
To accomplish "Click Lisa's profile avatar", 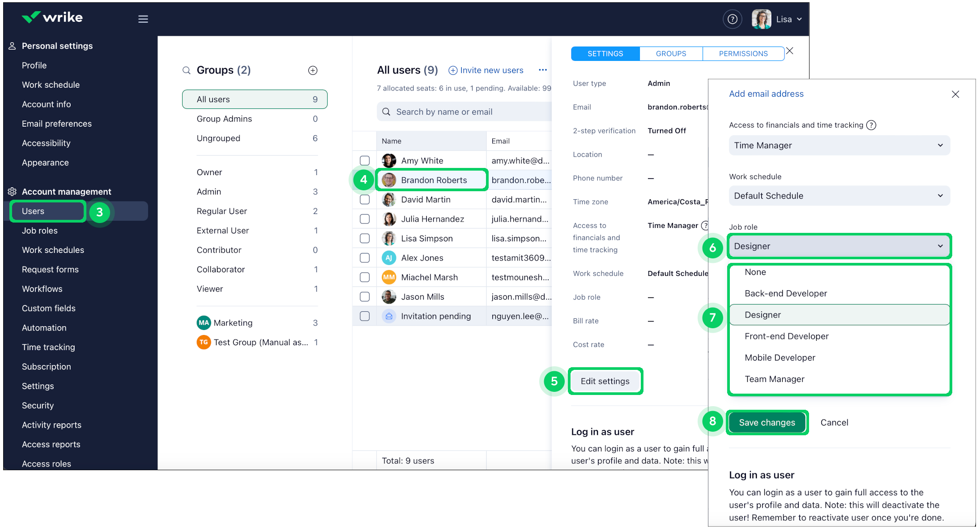I will point(761,19).
